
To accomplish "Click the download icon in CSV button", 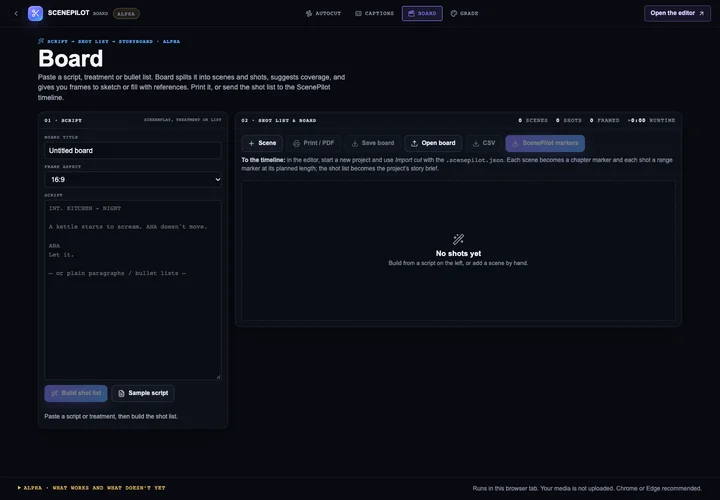I will 476,143.
